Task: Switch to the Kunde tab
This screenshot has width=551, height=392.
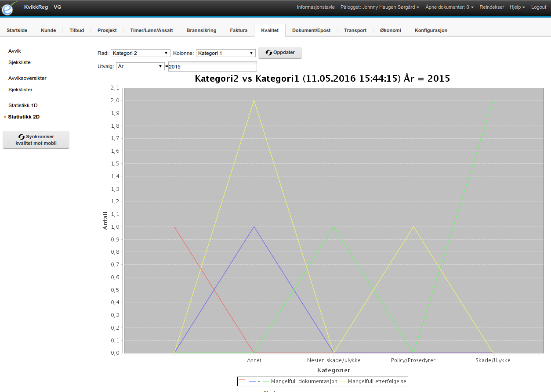Action: [x=48, y=30]
